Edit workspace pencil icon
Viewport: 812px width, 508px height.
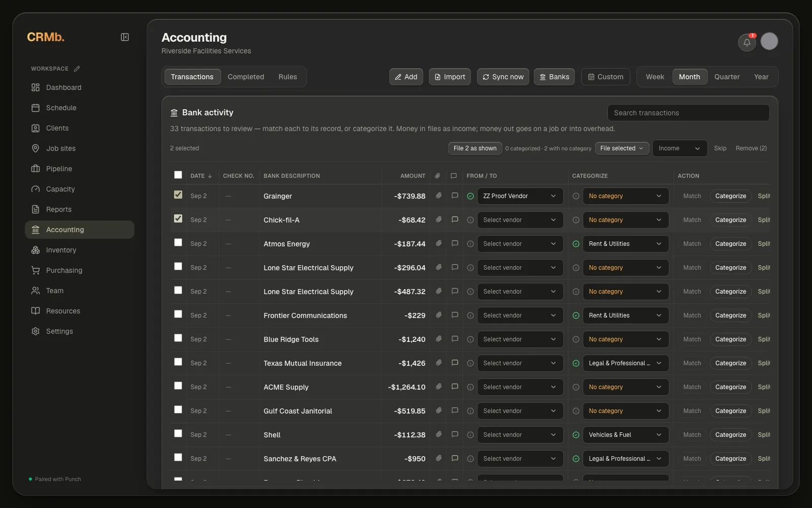coord(77,69)
